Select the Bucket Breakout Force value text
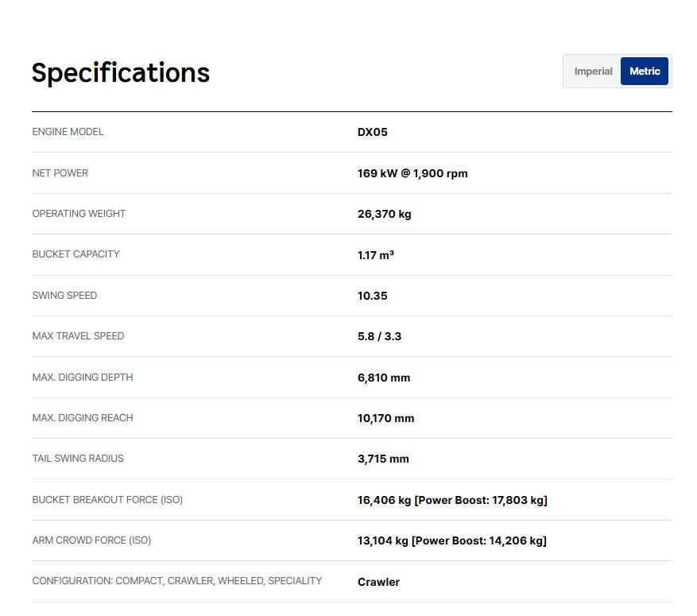697x616 pixels. [452, 500]
